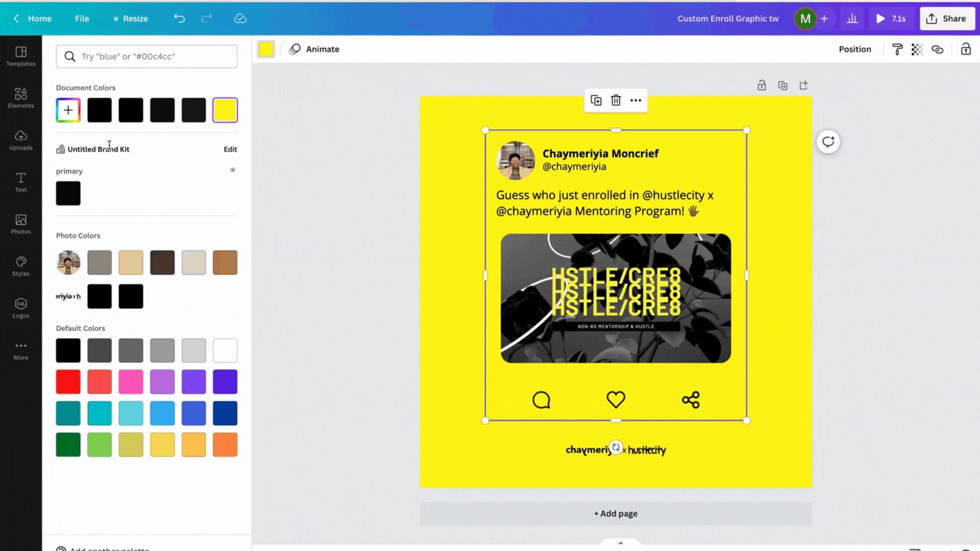Expand the bottom pages drawer chevron
The width and height of the screenshot is (980, 551).
pos(620,543)
